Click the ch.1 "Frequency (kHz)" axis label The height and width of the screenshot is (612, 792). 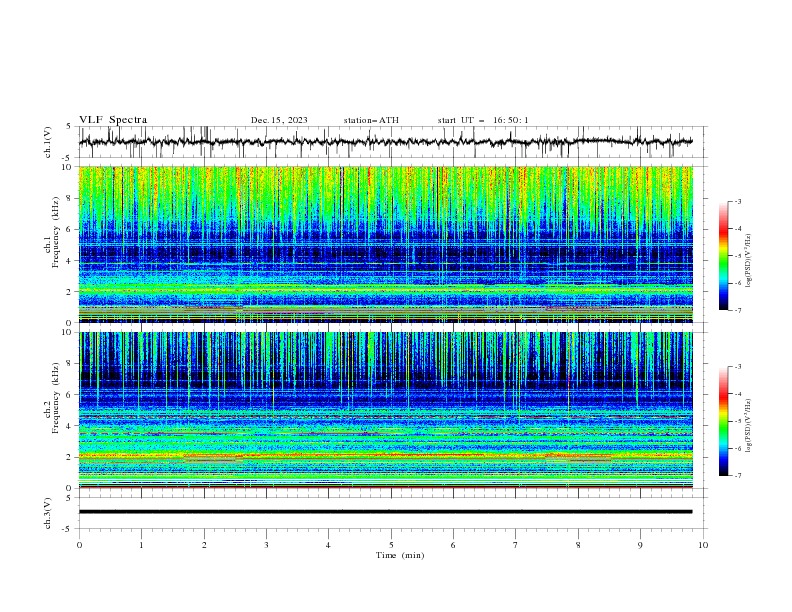(x=56, y=233)
